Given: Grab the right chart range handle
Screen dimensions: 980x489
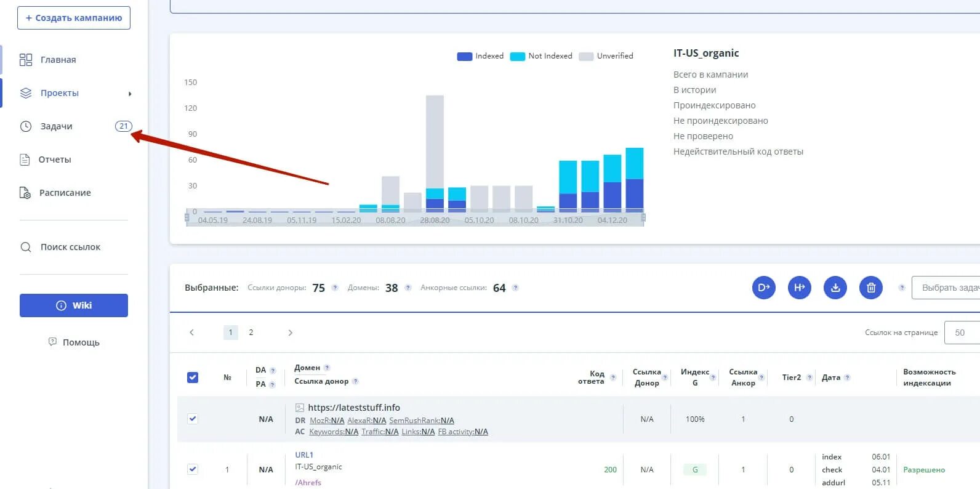Looking at the screenshot, I should (x=643, y=217).
